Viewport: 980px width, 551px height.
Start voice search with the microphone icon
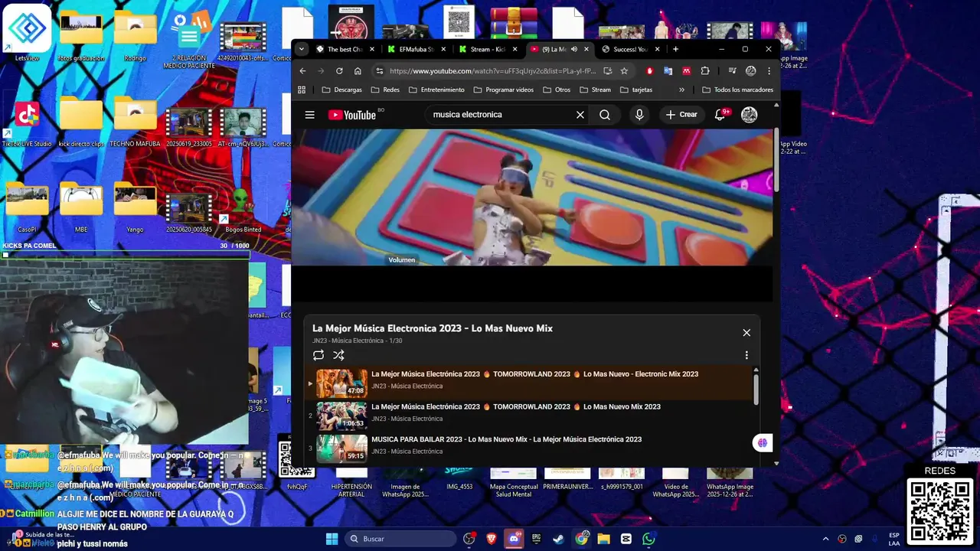(x=639, y=115)
